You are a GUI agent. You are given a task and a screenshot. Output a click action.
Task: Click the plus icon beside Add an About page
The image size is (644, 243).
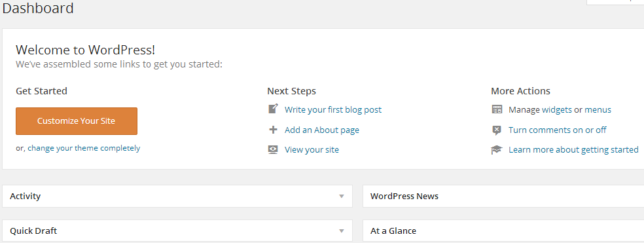(x=273, y=130)
